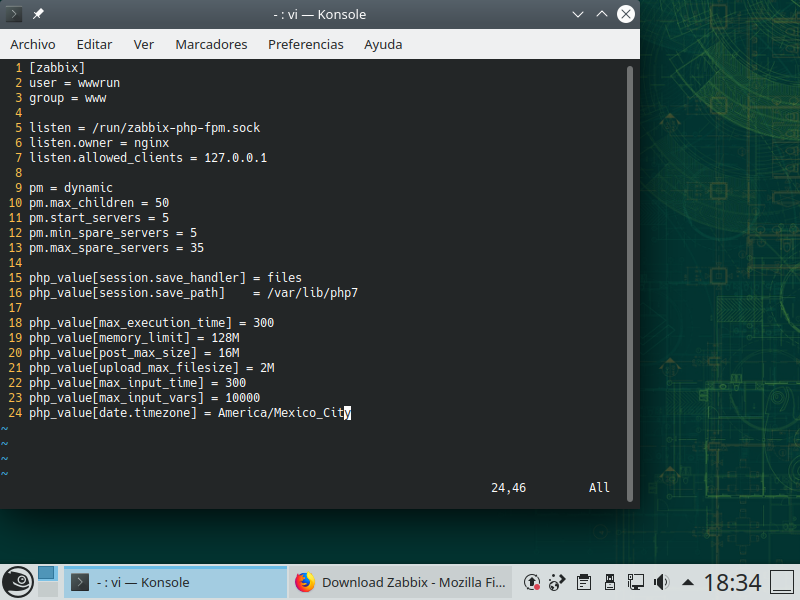This screenshot has height=600, width=800.
Task: Click 'listen.owner = nginx' line
Action: (99, 143)
